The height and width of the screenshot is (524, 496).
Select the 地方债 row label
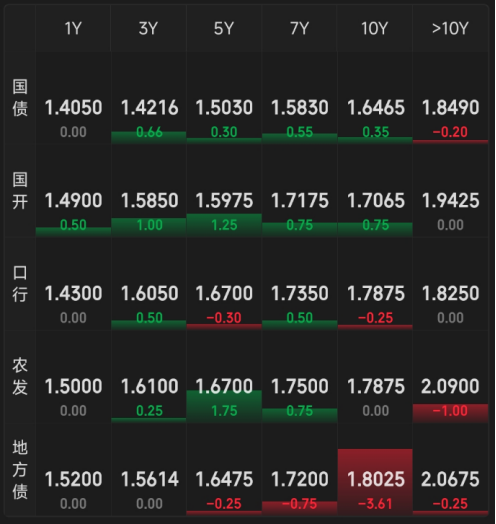click(x=20, y=470)
